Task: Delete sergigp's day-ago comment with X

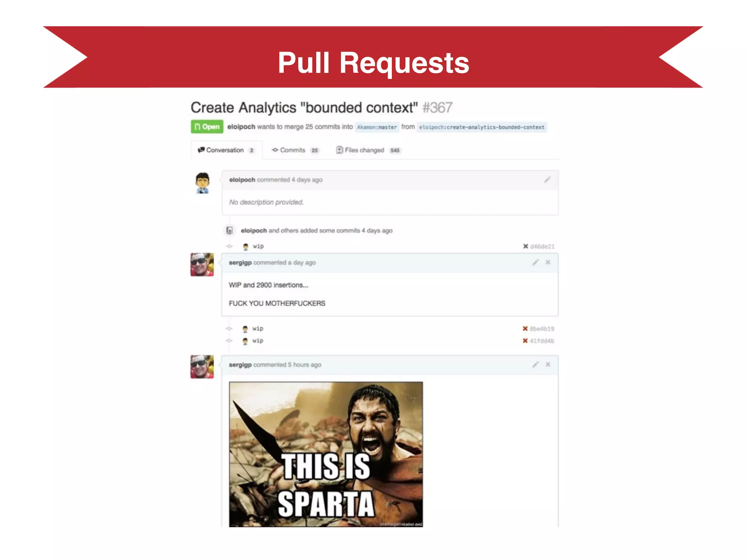Action: 548,262
